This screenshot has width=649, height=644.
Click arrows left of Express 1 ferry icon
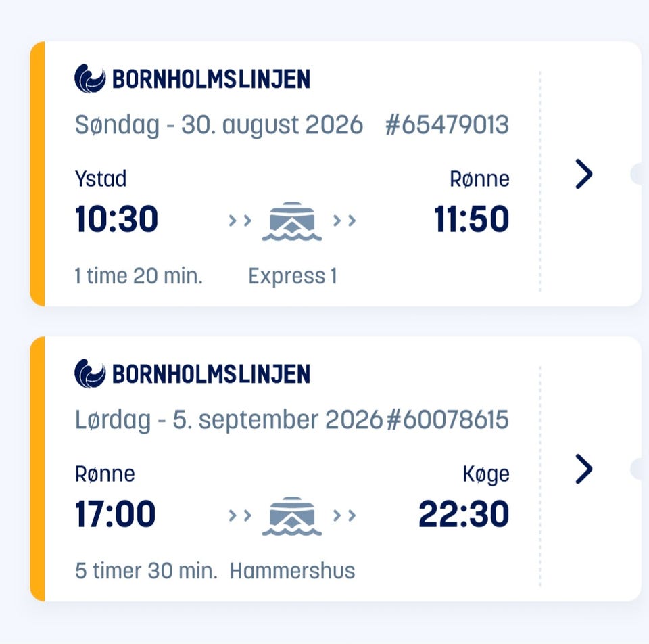point(240,221)
